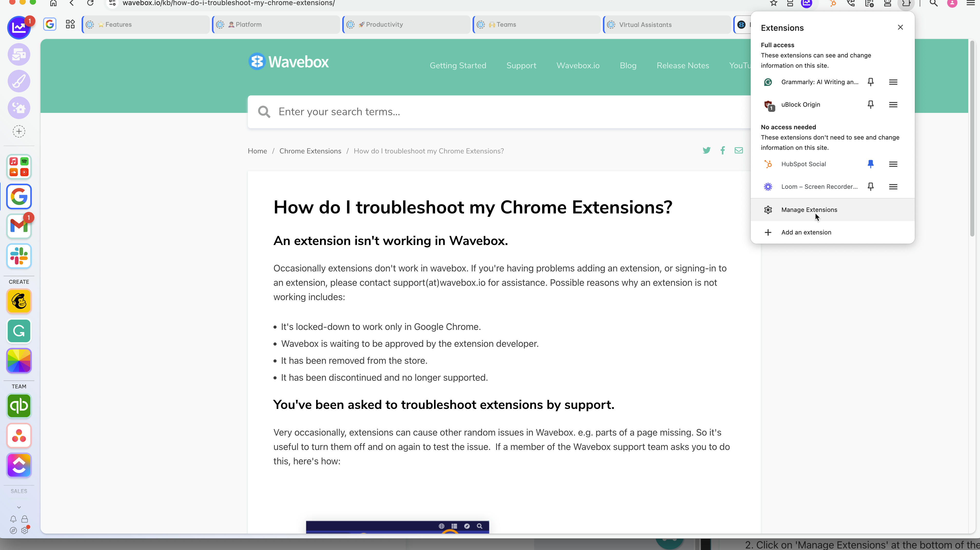This screenshot has width=980, height=550.
Task: Pin the Grammarly extension to toolbar
Action: [870, 82]
